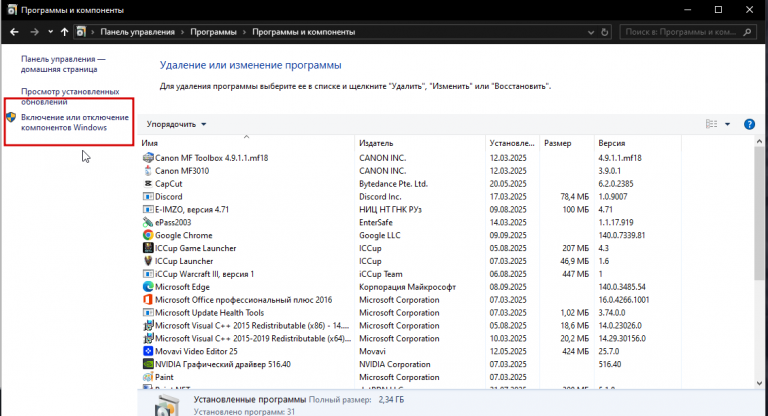Click the Bytedance Pte. Ltd. publisher cell

[393, 184]
